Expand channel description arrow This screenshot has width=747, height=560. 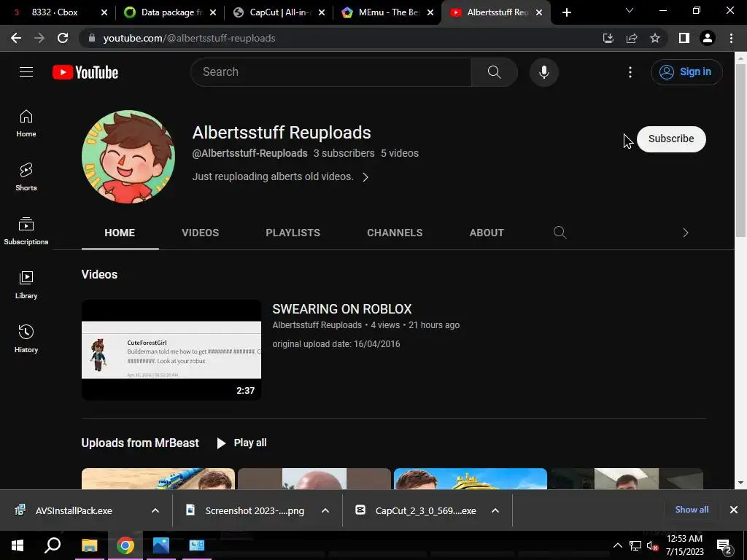(365, 177)
